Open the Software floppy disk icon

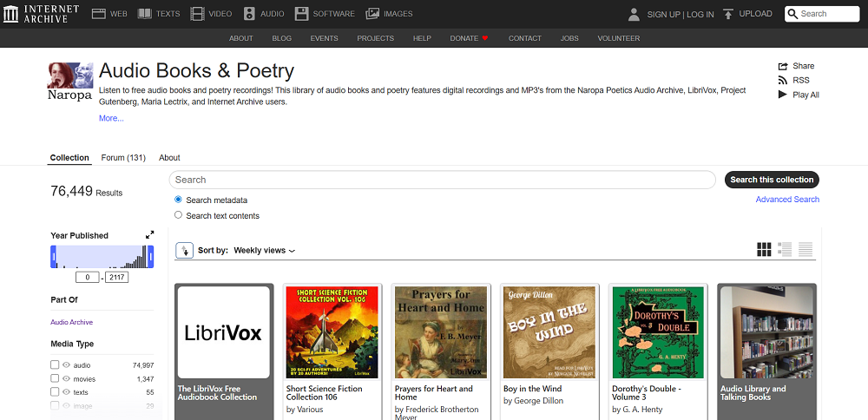pos(301,14)
